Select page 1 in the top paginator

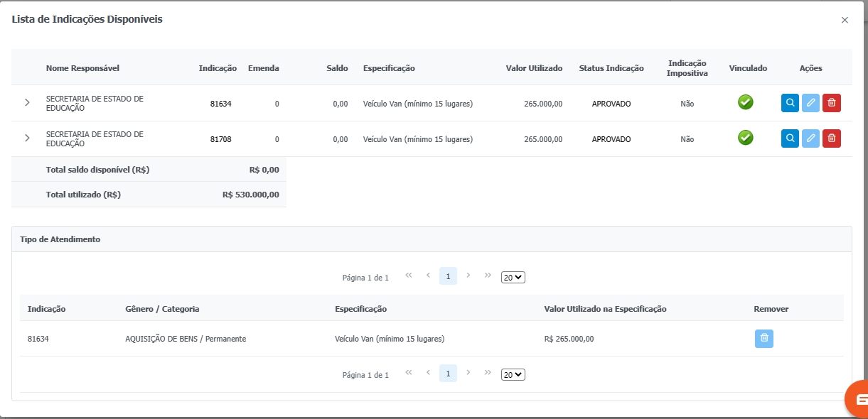point(448,276)
